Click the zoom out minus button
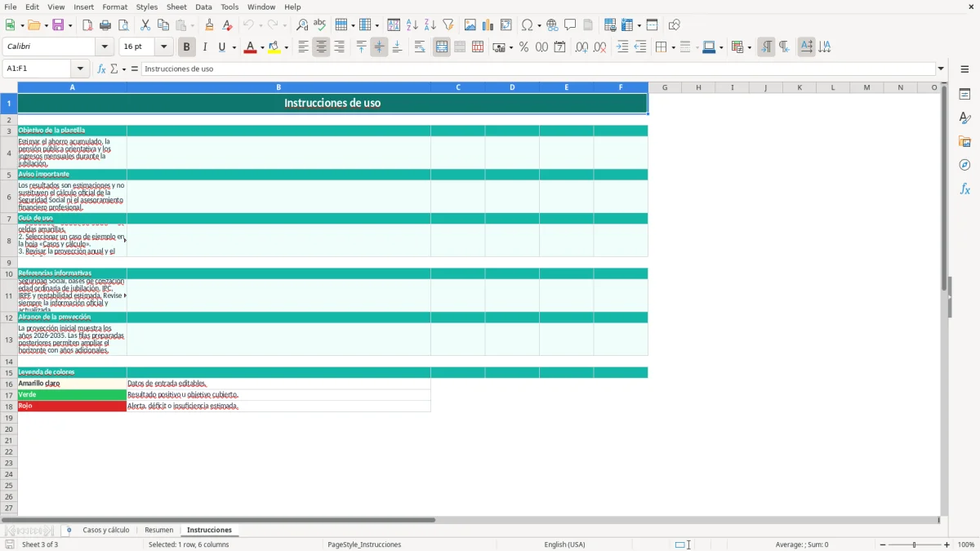980x551 pixels. coord(883,544)
